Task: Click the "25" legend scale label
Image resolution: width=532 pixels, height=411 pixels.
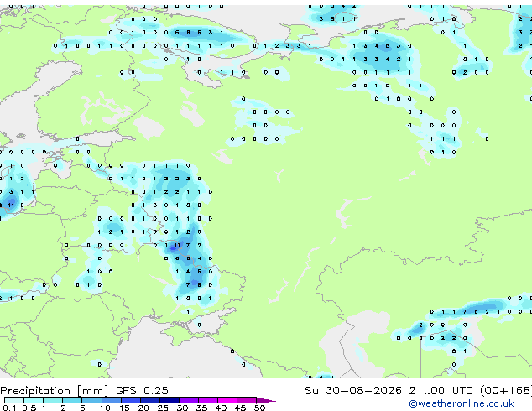Action: coord(163,408)
